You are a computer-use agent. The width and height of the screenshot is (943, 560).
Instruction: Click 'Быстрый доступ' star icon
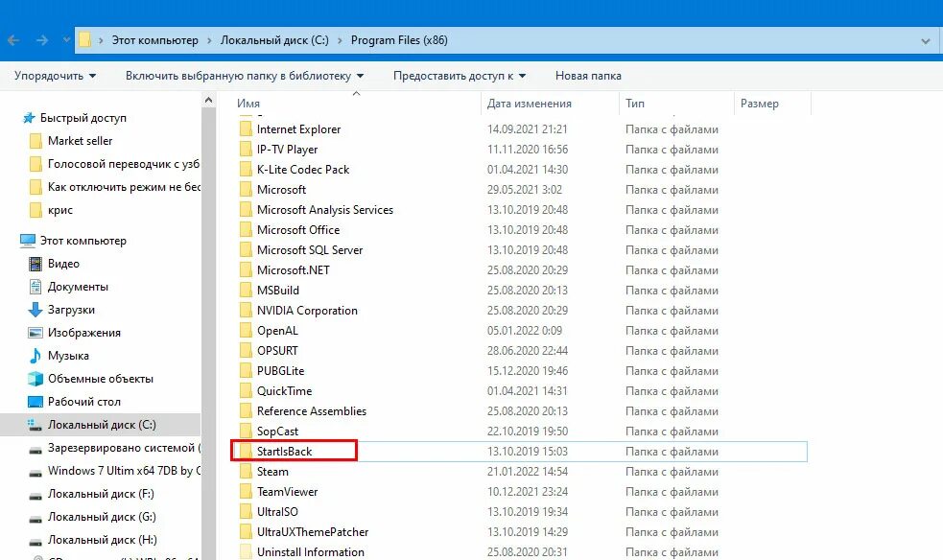[28, 118]
